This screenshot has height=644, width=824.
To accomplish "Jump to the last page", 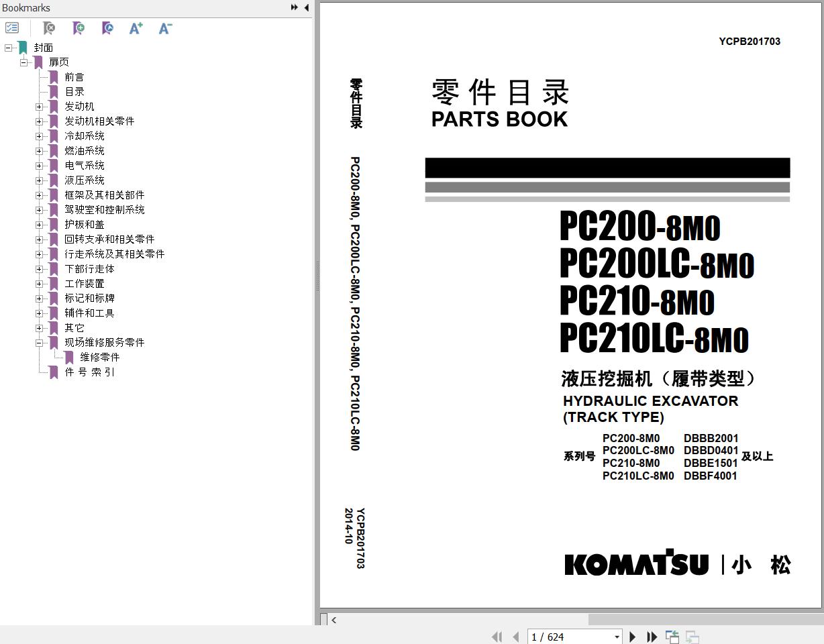I will pyautogui.click(x=652, y=637).
